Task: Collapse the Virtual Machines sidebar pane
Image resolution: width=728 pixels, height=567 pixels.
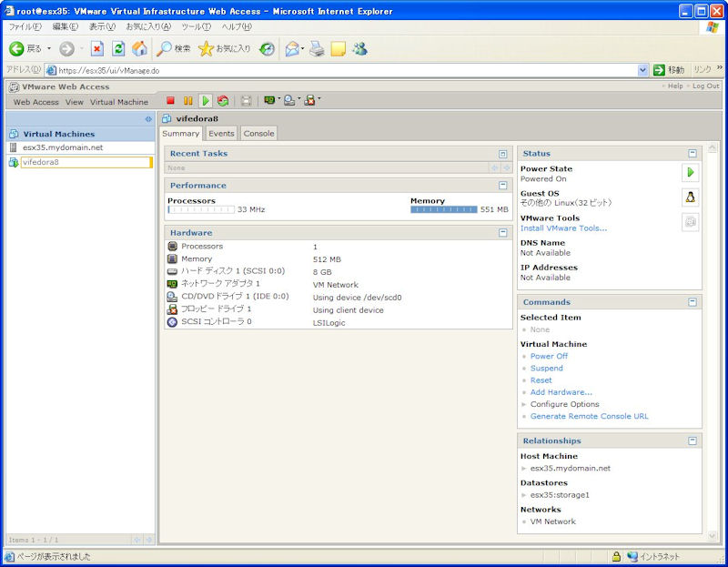Action: pyautogui.click(x=148, y=119)
